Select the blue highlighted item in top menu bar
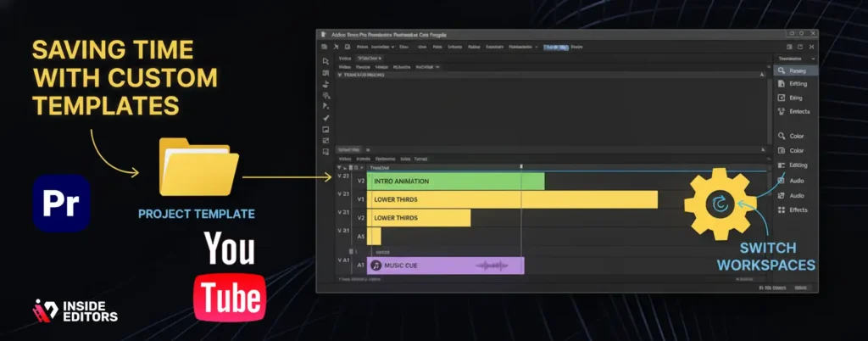 [556, 48]
